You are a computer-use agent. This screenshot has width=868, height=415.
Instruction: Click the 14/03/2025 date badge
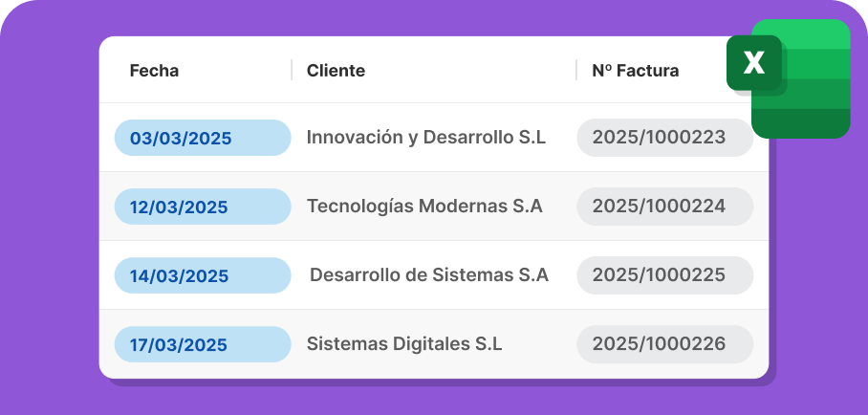pyautogui.click(x=203, y=275)
